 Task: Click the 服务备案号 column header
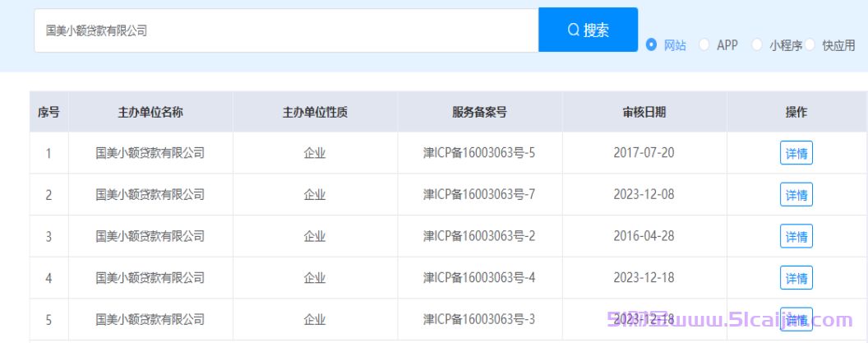click(479, 113)
